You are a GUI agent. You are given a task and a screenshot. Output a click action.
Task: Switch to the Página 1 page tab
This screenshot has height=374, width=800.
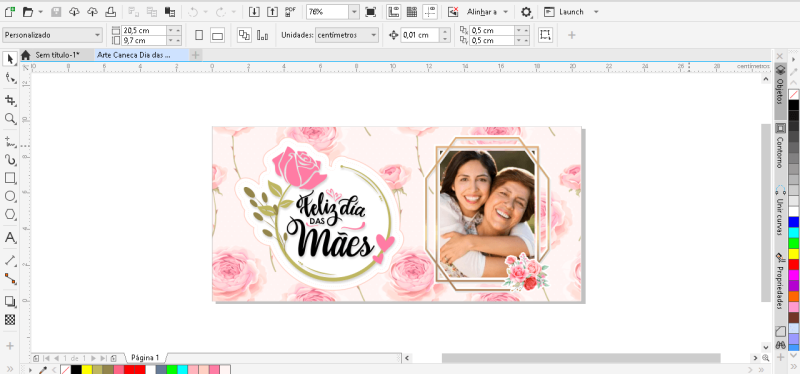145,358
